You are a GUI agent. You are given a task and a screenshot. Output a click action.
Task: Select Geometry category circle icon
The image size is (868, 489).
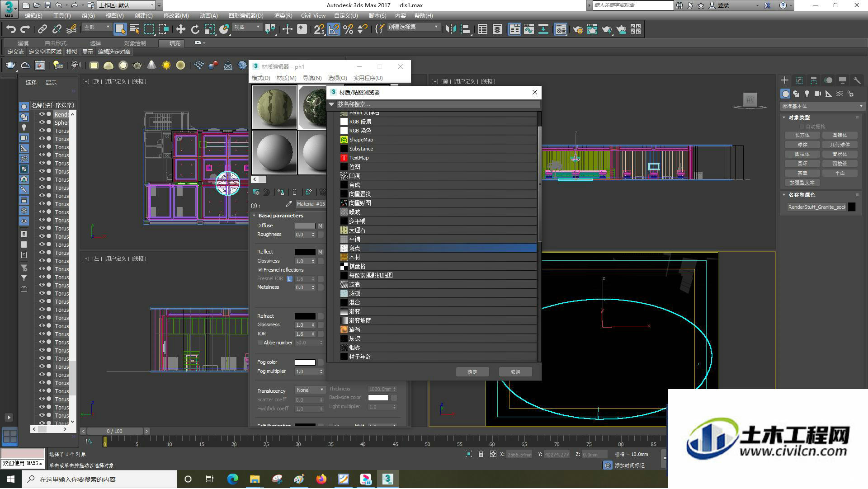pyautogui.click(x=785, y=94)
